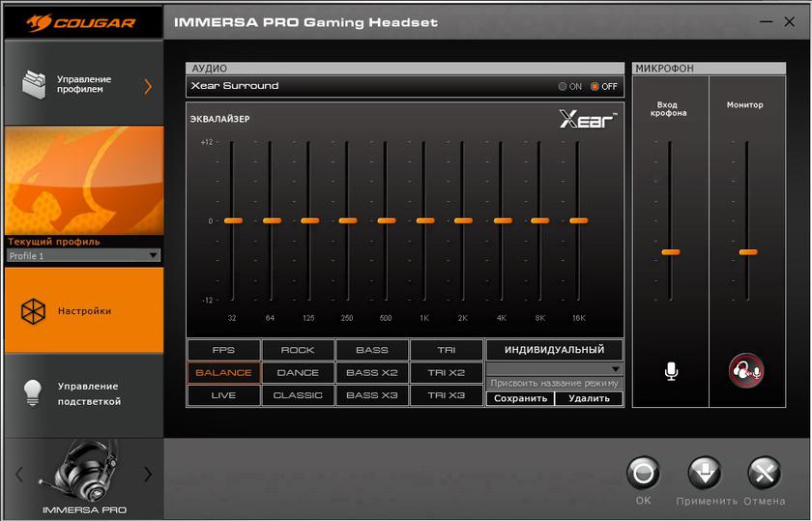Open the Profile 1 dropdown
Viewport: 812px width, 521px height.
(83, 256)
